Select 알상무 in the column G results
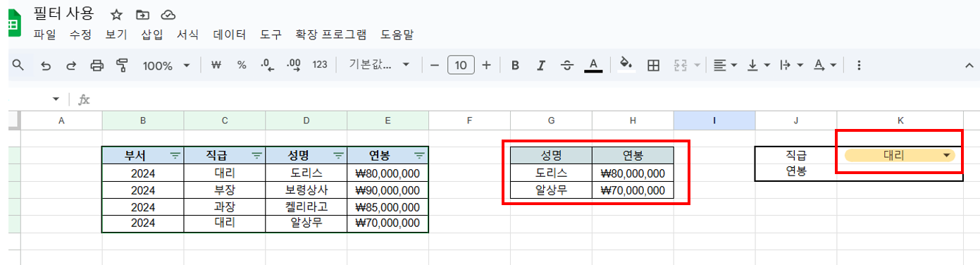980x265 pixels. pos(552,190)
